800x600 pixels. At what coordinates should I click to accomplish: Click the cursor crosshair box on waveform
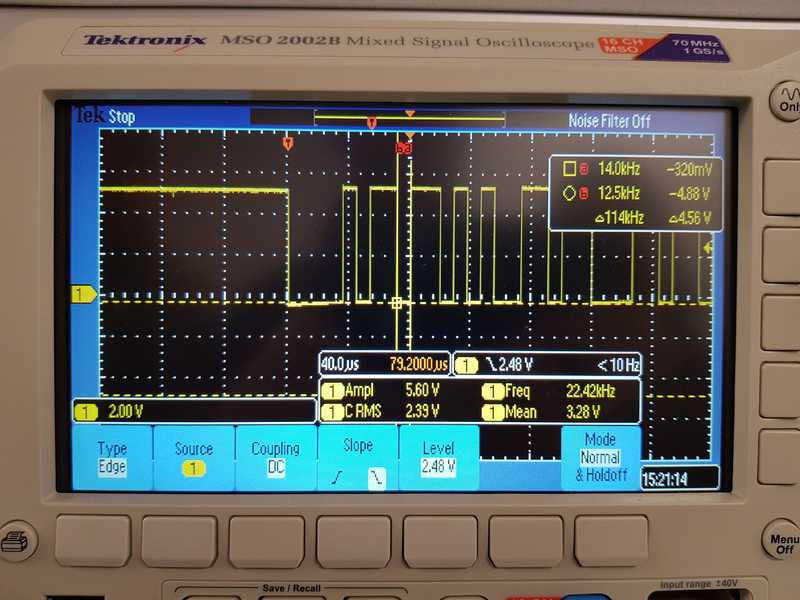coord(397,303)
